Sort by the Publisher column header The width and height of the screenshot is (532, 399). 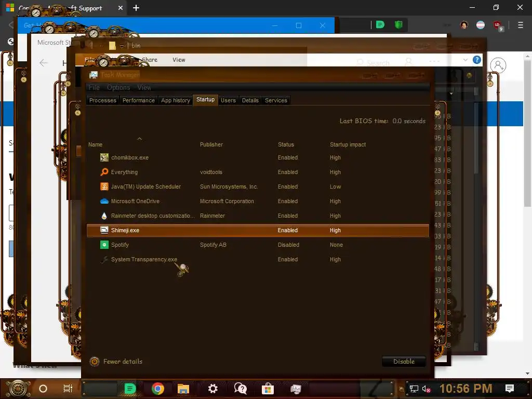[x=211, y=144]
